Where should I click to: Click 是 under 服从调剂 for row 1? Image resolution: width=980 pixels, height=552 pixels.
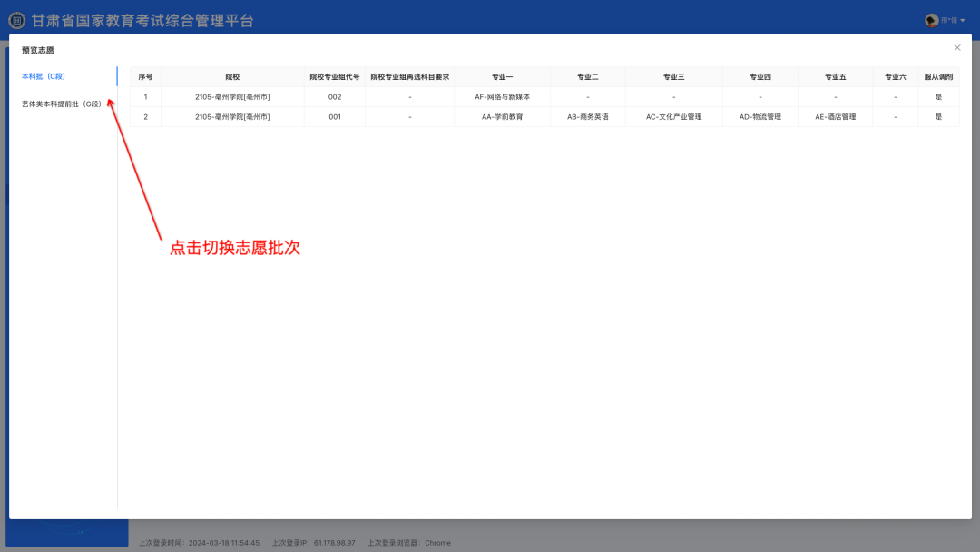pos(938,96)
